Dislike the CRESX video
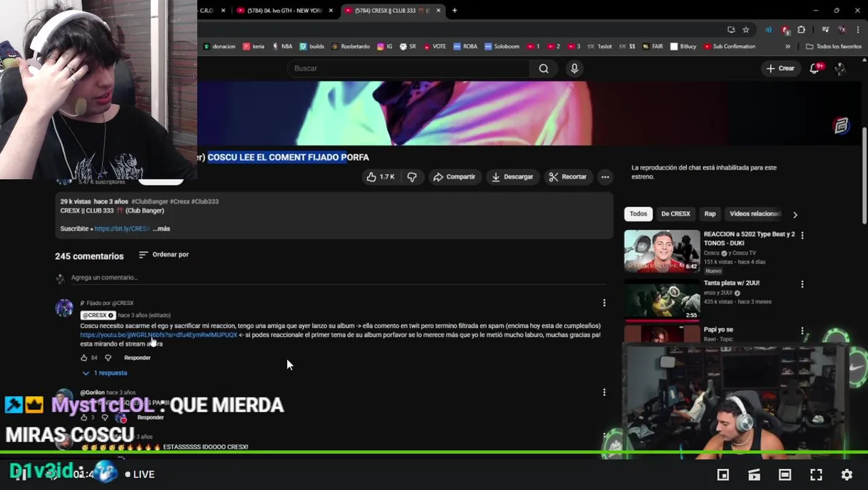The width and height of the screenshot is (868, 490). point(412,177)
